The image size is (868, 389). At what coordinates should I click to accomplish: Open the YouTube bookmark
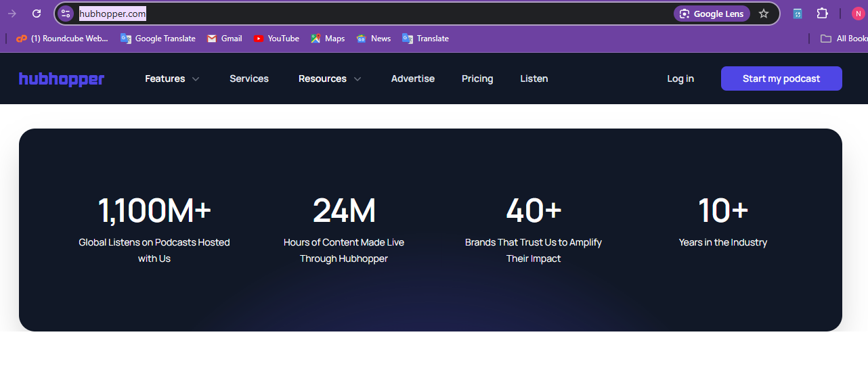[x=276, y=39]
